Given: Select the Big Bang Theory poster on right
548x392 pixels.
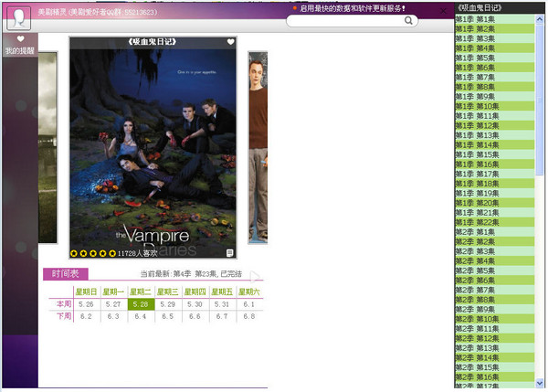Looking at the screenshot, I should [258, 146].
